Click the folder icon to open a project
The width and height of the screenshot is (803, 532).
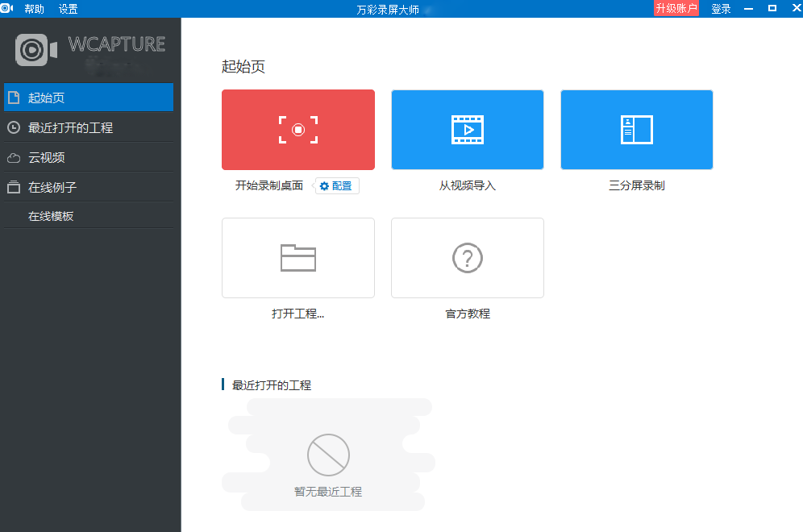point(297,256)
